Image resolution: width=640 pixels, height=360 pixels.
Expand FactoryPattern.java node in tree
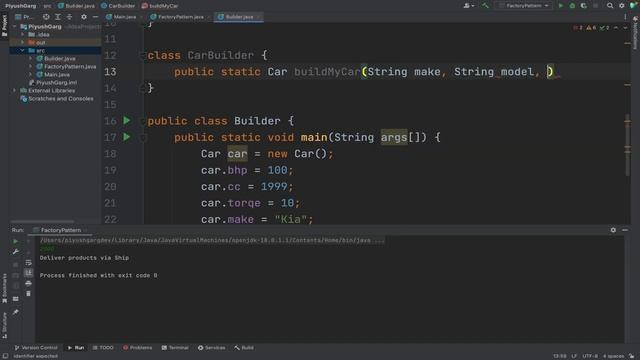(x=31, y=67)
